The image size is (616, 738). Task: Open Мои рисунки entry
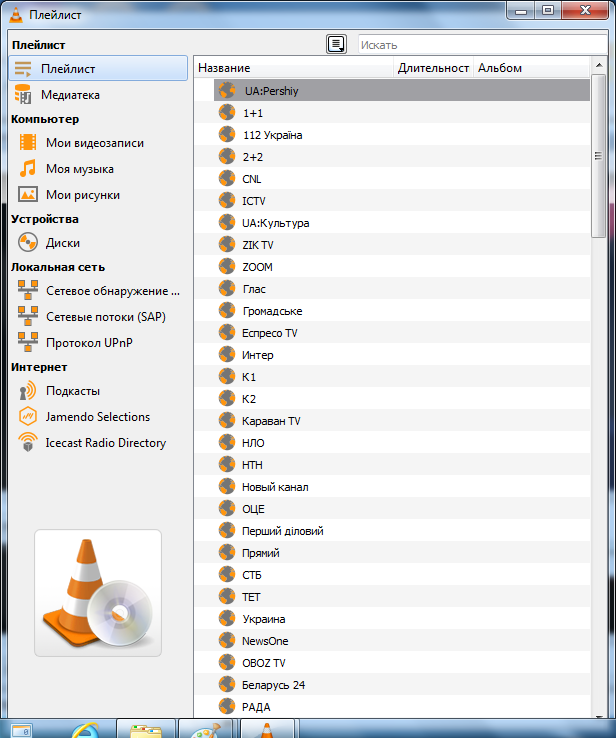click(98, 194)
